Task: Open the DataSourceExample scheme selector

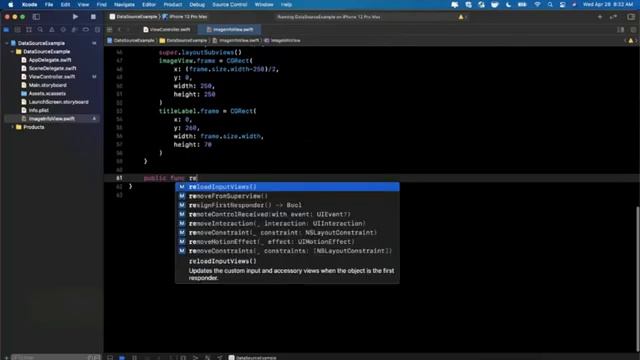Action: (x=133, y=17)
